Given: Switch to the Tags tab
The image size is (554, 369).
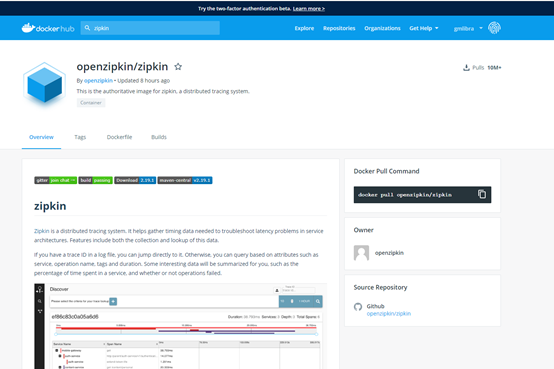Looking at the screenshot, I should click(80, 137).
